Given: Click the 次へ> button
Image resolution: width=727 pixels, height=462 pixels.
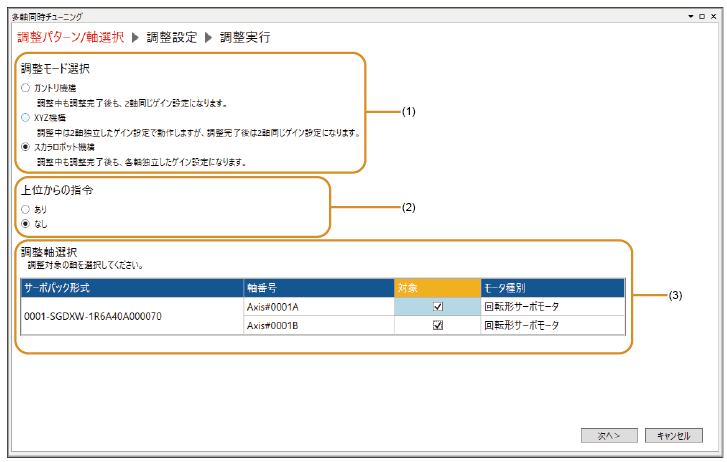Looking at the screenshot, I should [x=609, y=436].
